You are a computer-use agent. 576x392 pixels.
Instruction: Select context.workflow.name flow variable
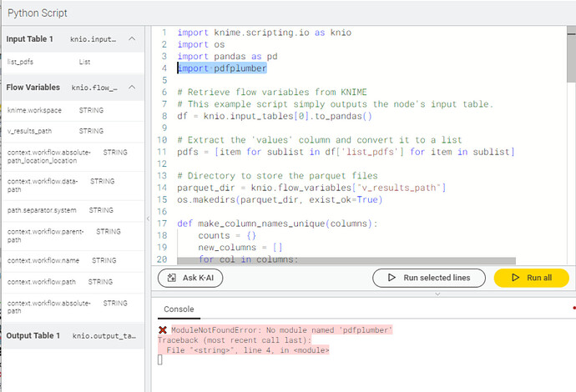pyautogui.click(x=73, y=260)
